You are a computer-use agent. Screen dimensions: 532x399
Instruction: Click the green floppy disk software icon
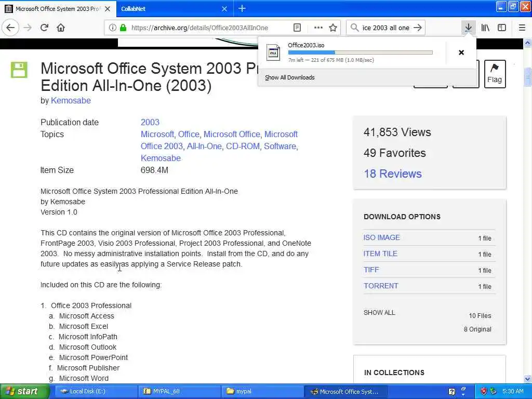click(x=19, y=70)
